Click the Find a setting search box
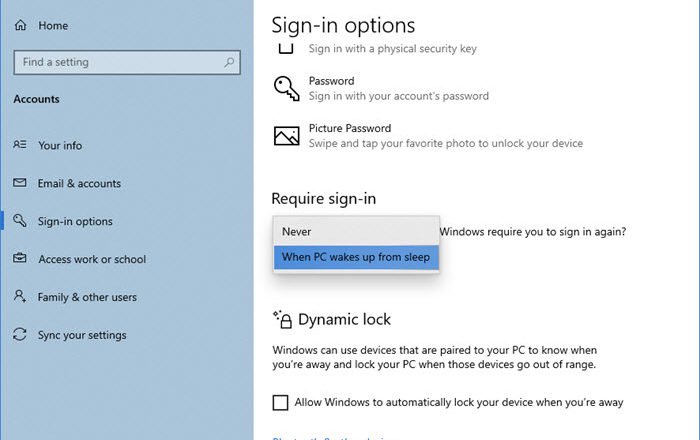The height and width of the screenshot is (440, 700). 115,62
